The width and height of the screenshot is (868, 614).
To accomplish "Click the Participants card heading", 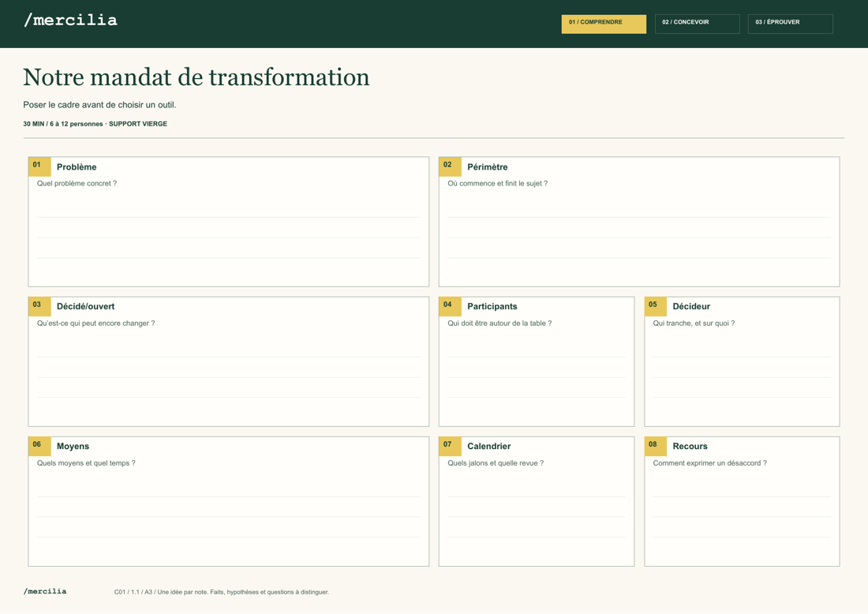I will [x=492, y=307].
